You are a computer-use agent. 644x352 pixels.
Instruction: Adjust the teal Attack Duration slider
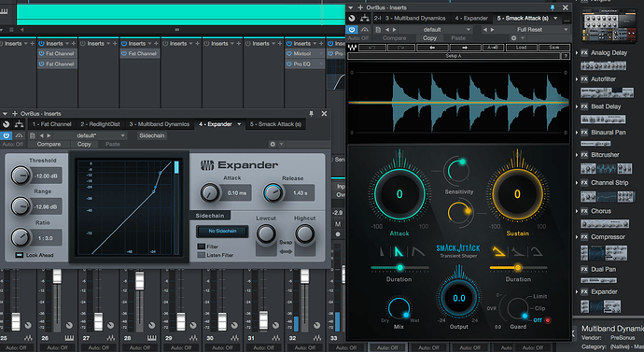tap(399, 268)
